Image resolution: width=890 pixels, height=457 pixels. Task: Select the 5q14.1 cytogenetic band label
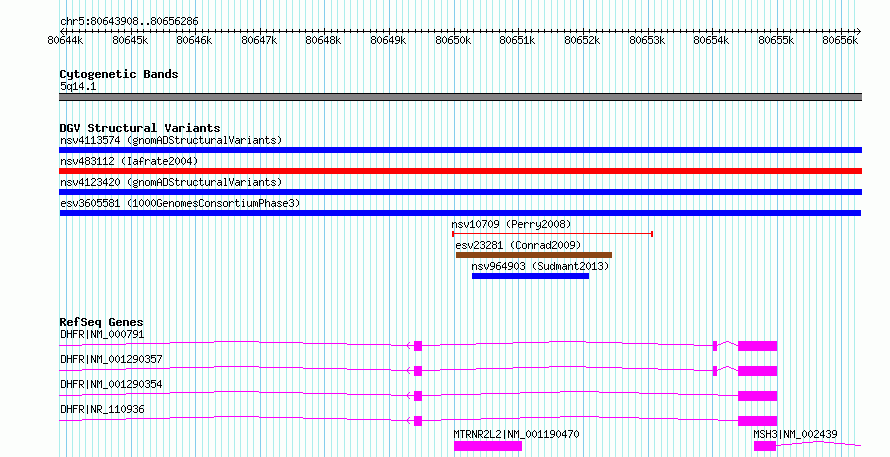click(78, 86)
